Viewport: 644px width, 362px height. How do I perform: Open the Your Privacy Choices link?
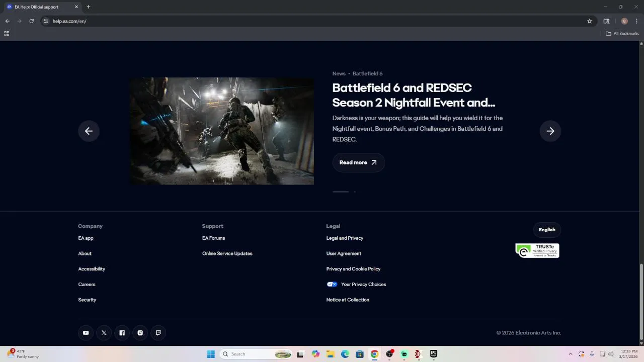pyautogui.click(x=363, y=285)
